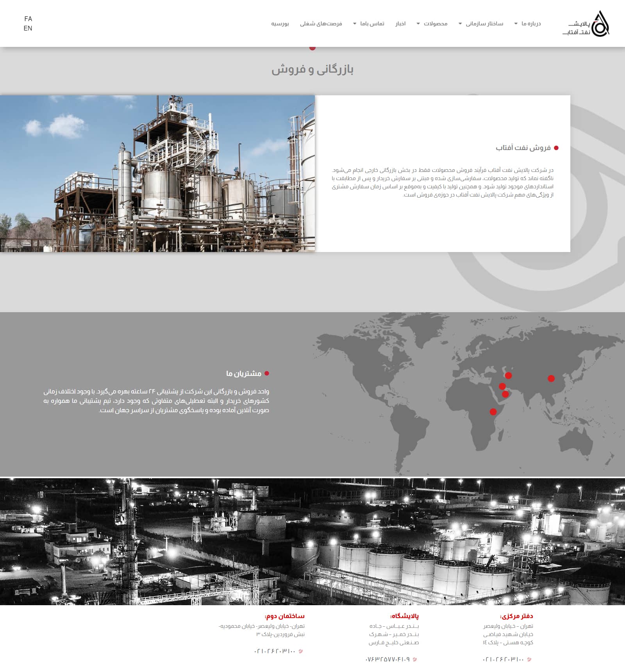625x672 pixels.
Task: Click the daytime refinery plant photo
Action: 157,173
